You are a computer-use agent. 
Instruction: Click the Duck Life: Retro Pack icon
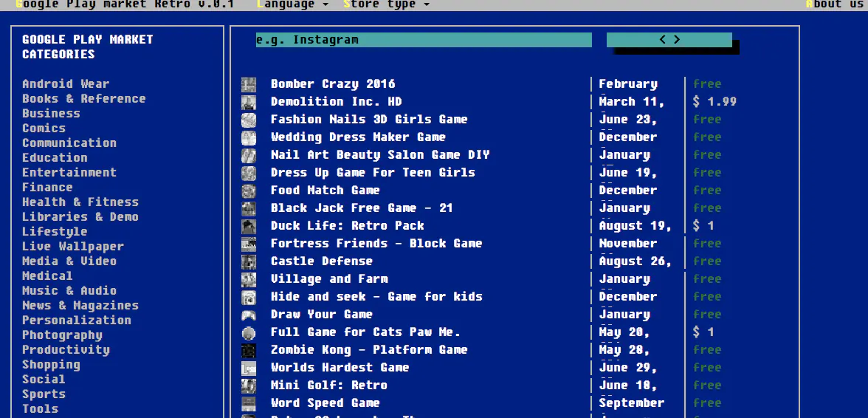pos(249,226)
